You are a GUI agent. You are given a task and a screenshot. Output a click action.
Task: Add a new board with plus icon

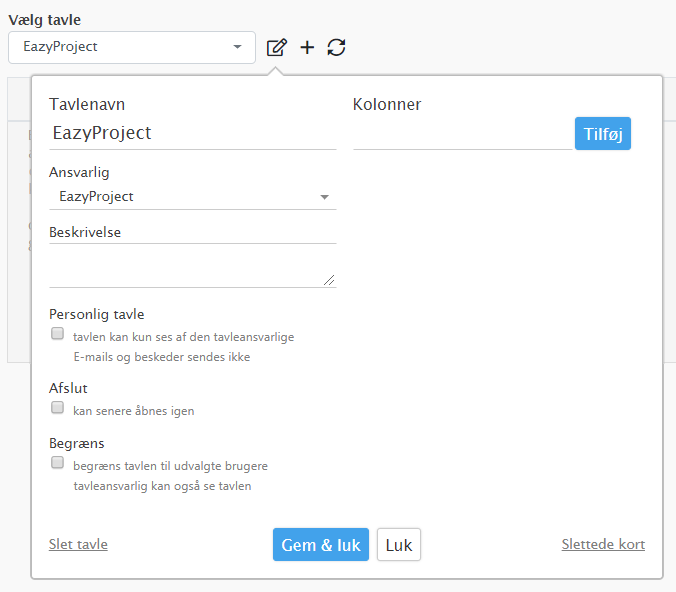pos(307,47)
